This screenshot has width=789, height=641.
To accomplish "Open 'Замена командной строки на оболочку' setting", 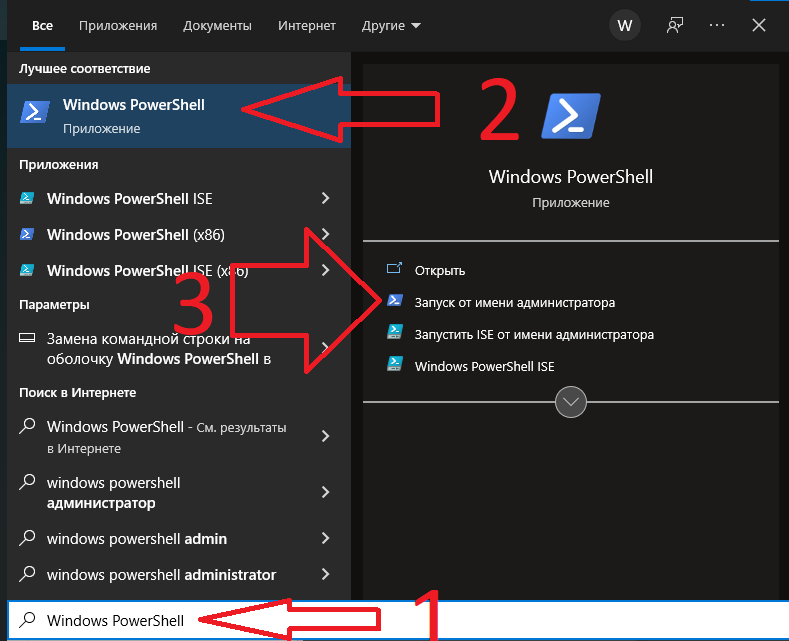I will 179,348.
